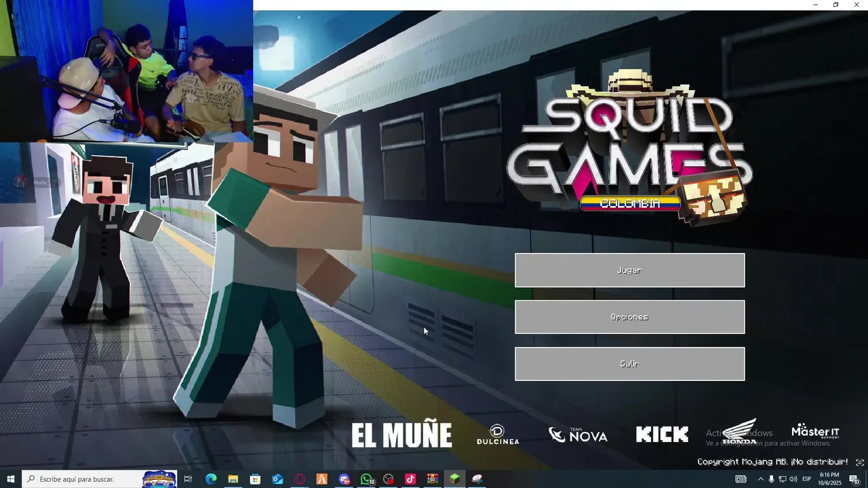Open Outlook from taskbar
The width and height of the screenshot is (868, 488).
[x=277, y=479]
